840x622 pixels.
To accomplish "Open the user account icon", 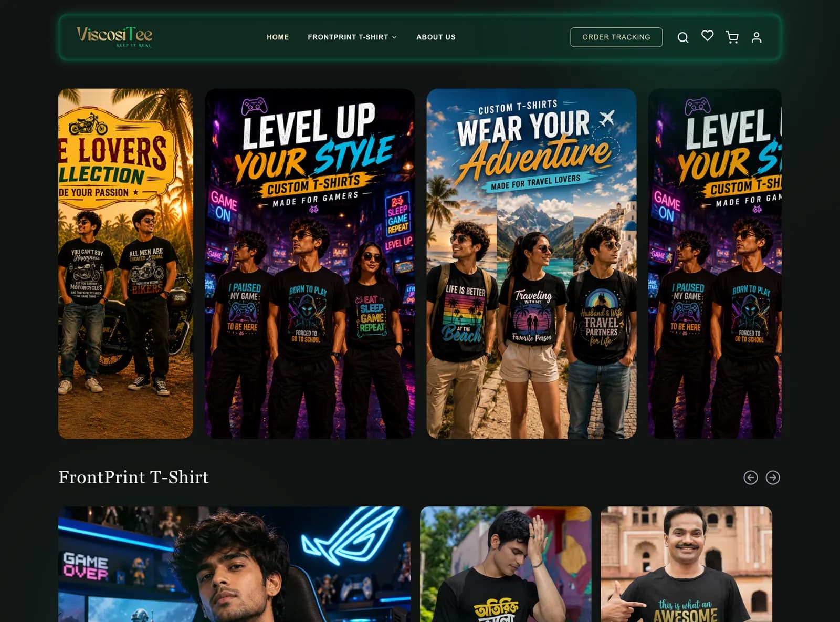I will 757,37.
